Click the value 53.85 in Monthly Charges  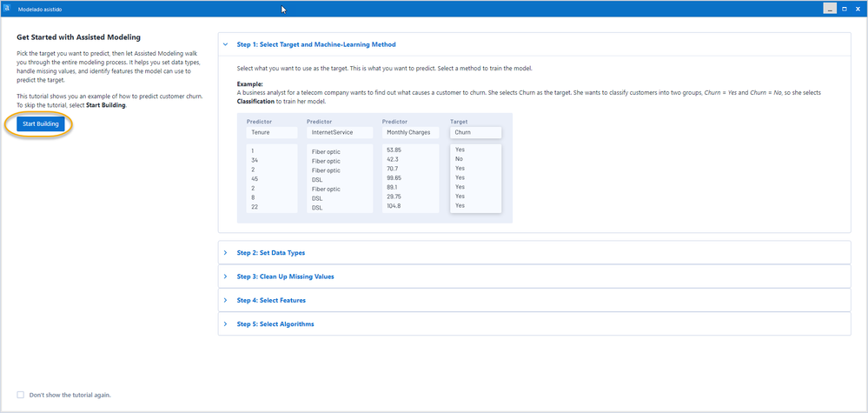394,150
